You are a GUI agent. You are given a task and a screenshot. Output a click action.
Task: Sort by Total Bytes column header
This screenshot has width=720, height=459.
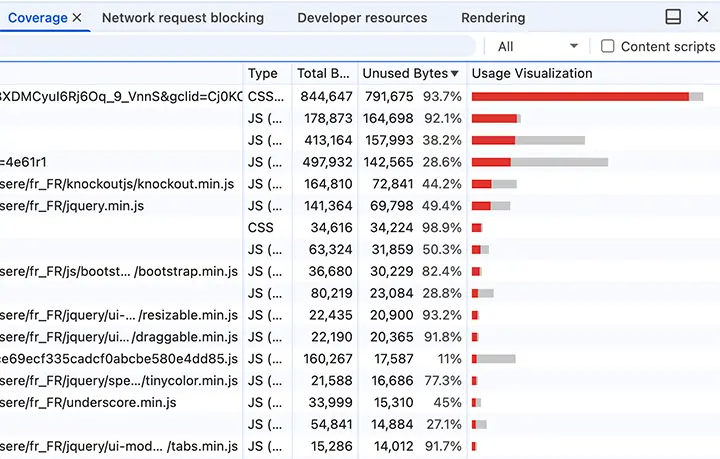(x=323, y=73)
